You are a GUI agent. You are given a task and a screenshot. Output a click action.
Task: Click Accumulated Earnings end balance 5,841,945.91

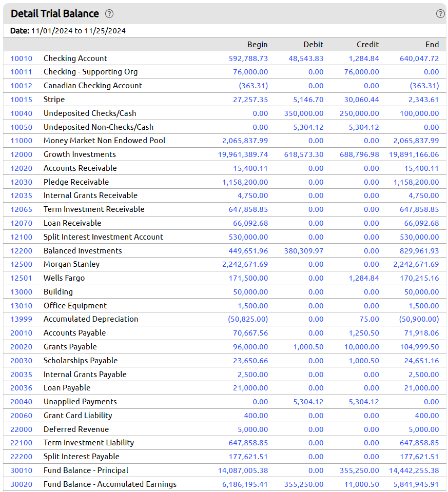coord(416,484)
